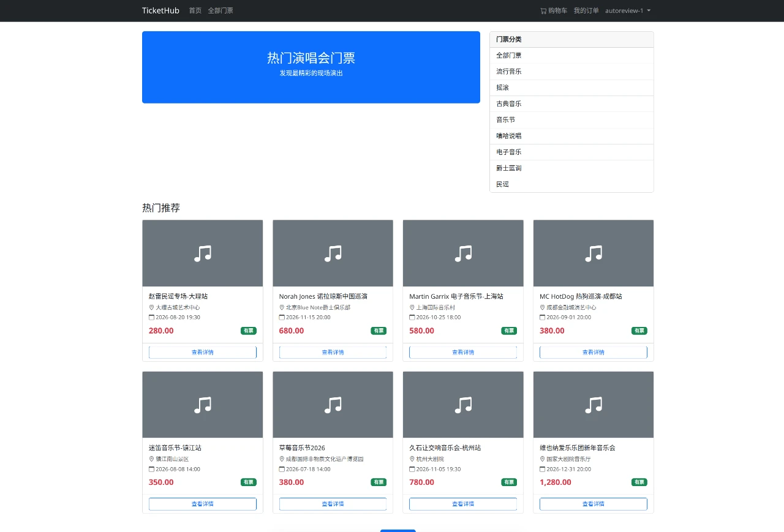Click the calendar icon beside 2026-08-20 19:30
The height and width of the screenshot is (532, 784).
tap(151, 317)
